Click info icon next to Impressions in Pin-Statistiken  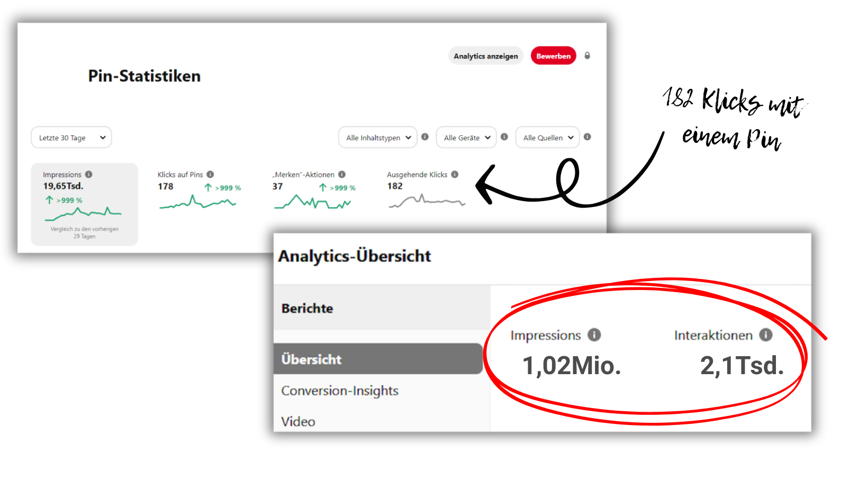pos(89,174)
